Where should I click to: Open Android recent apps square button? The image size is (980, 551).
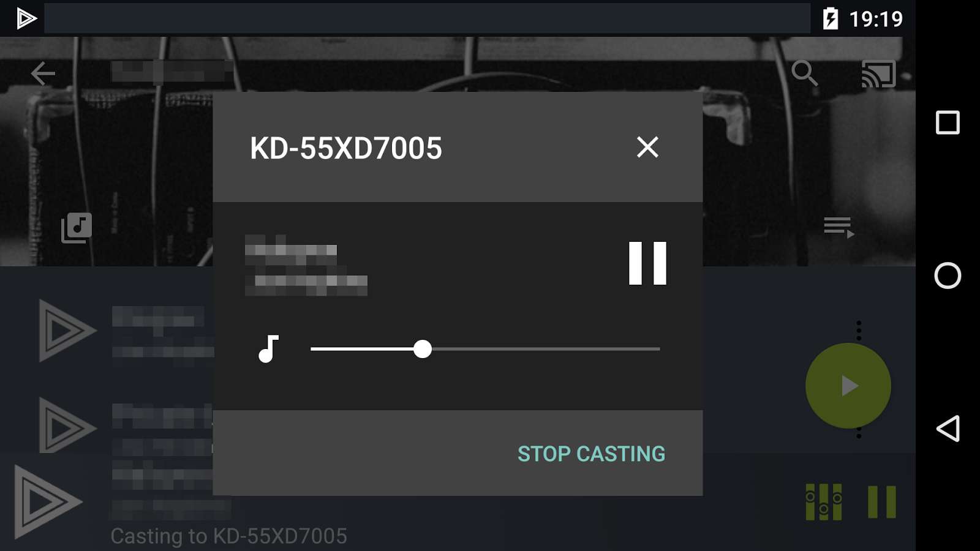tap(948, 122)
